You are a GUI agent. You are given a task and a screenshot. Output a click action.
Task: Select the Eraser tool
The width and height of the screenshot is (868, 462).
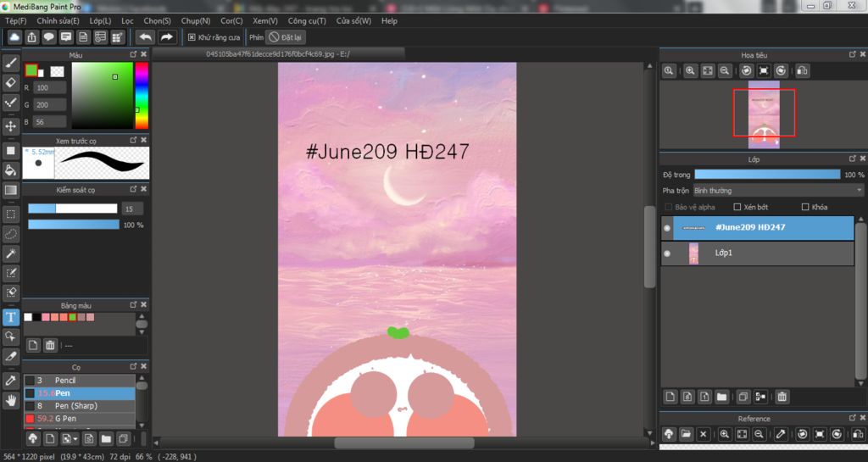[10, 82]
